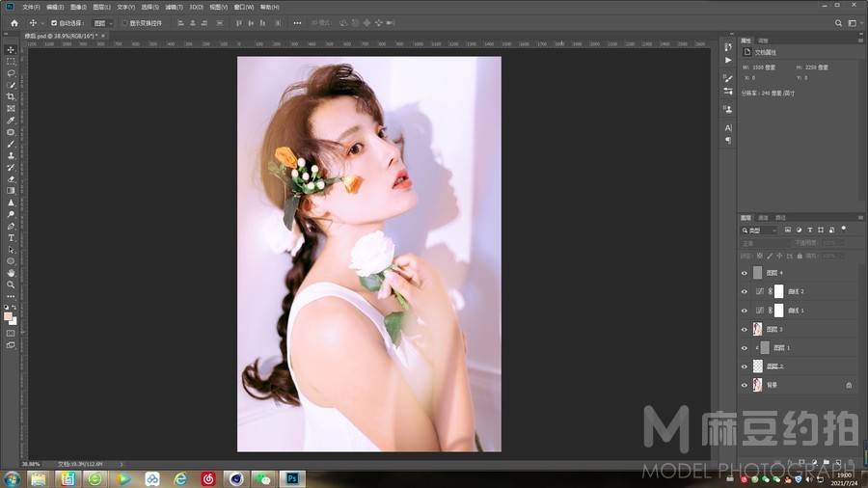The height and width of the screenshot is (488, 868).
Task: Expand the status bar info arrow
Action: (x=122, y=464)
